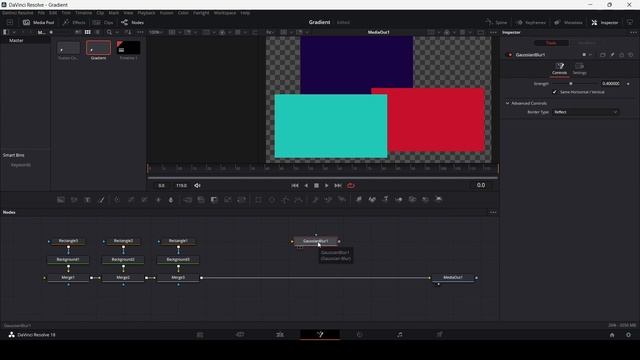640x360 pixels.
Task: Adjust the Strength slider handle
Action: click(x=571, y=84)
